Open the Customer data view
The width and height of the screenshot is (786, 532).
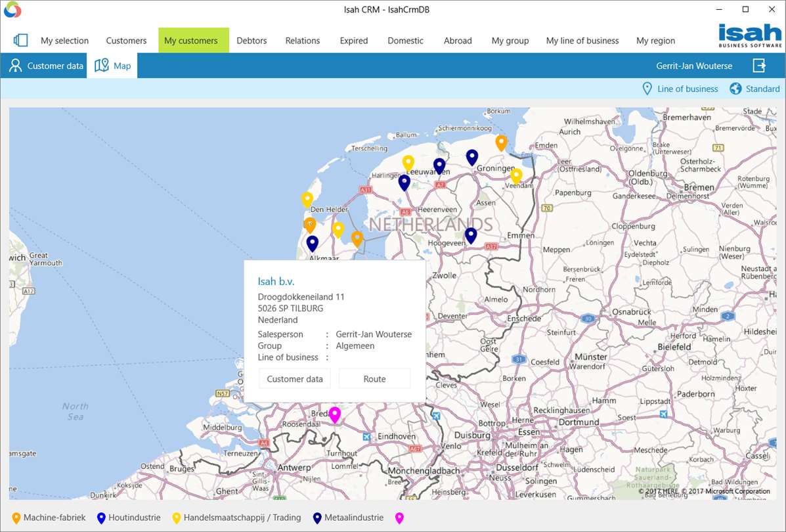(46, 66)
